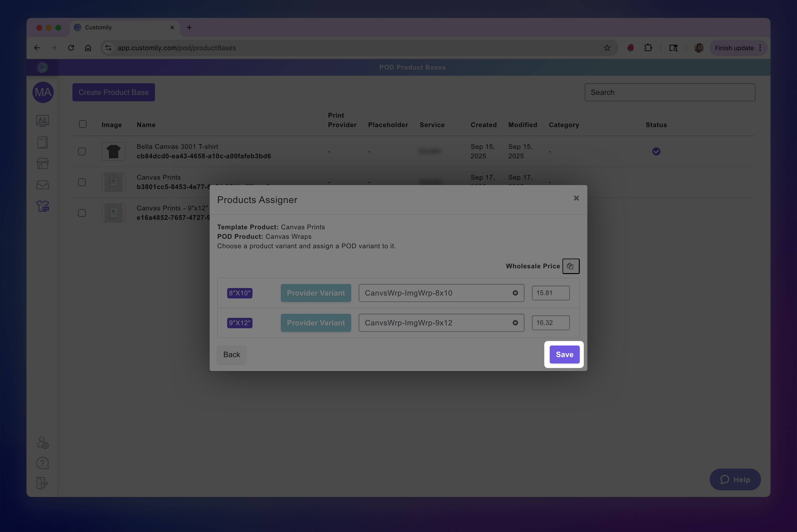Clear the CanvsWrp-ImgWrp-8x10 variant selection

(515, 293)
